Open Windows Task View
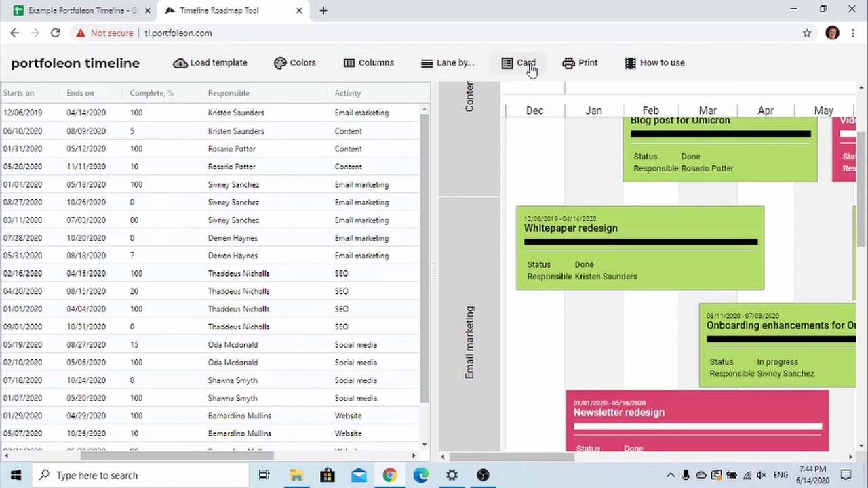This screenshot has width=868, height=488. (264, 475)
